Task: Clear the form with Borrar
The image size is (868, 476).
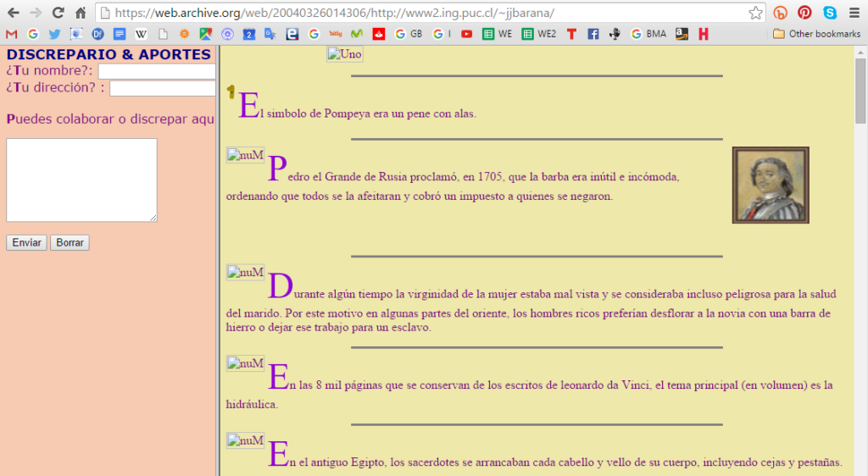Action: click(x=70, y=243)
